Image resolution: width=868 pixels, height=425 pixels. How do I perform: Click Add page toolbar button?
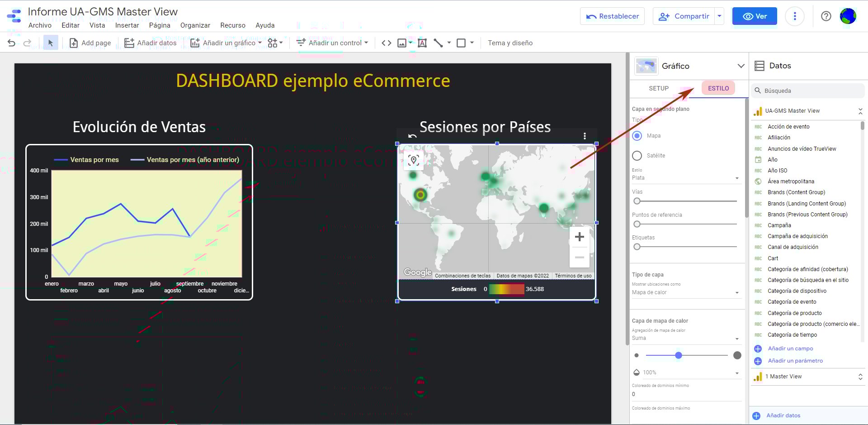click(90, 43)
